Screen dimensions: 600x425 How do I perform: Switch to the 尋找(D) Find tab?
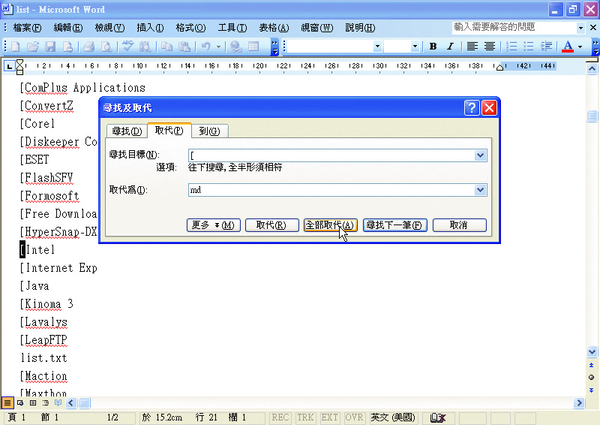(127, 131)
